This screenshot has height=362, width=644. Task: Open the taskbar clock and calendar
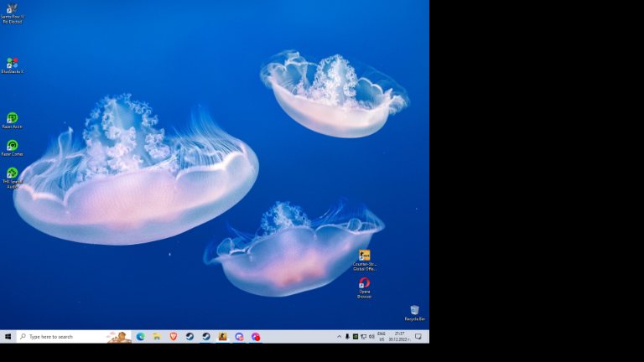(x=399, y=336)
